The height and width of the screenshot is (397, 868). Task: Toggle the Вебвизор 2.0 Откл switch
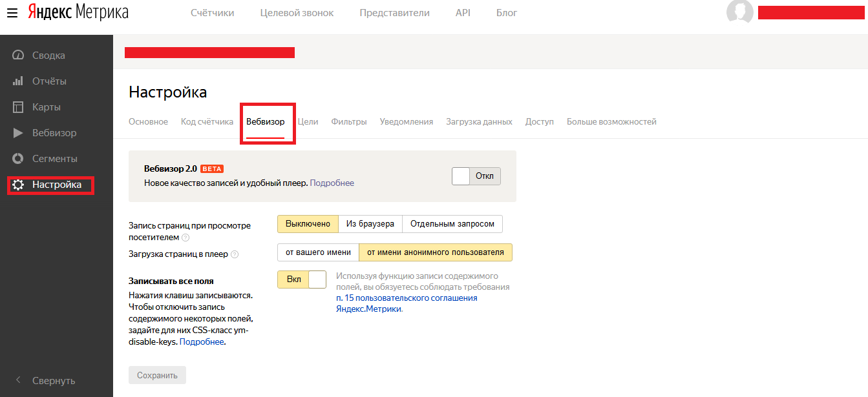[x=476, y=176]
